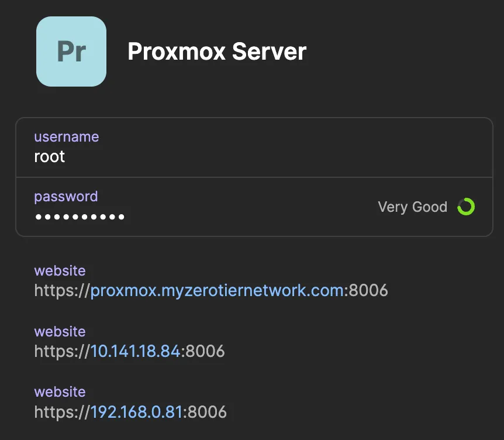The width and height of the screenshot is (504, 440).
Task: Click the third website field label
Action: click(60, 392)
